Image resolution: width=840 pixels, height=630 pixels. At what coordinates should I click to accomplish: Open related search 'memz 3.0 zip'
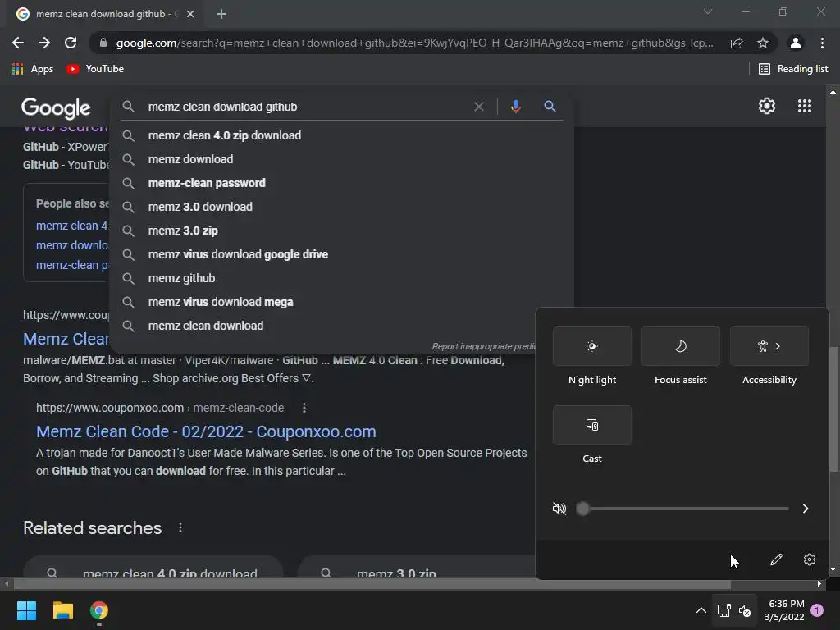pyautogui.click(x=416, y=568)
